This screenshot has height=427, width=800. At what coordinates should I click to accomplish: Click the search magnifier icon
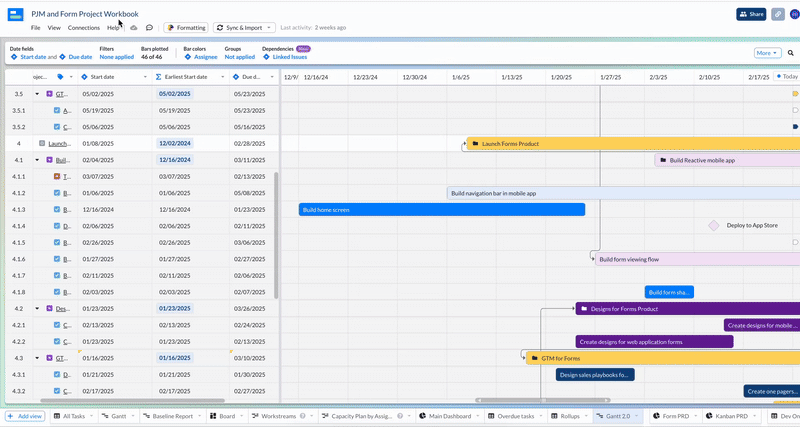(790, 53)
